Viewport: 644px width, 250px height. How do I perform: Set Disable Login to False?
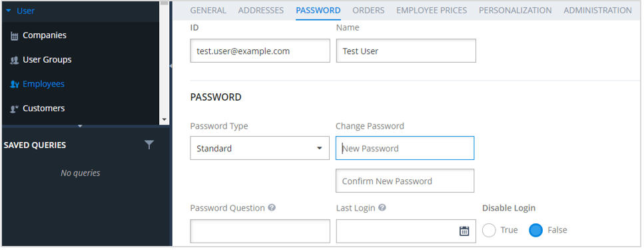tap(536, 230)
